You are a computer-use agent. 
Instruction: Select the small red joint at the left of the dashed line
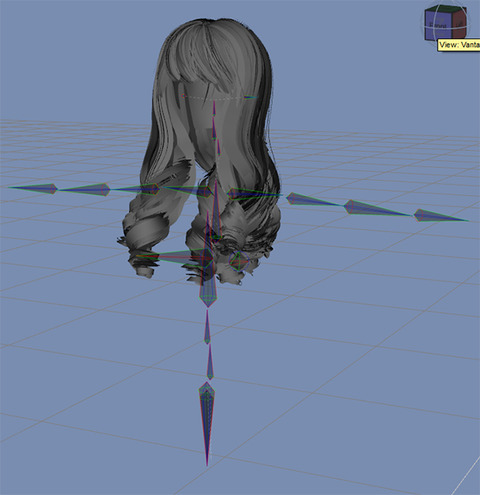183,96
